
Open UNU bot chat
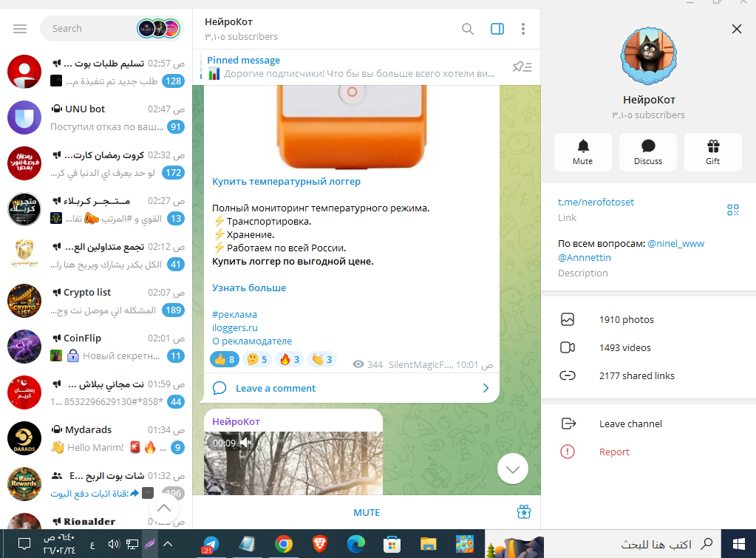[96, 118]
